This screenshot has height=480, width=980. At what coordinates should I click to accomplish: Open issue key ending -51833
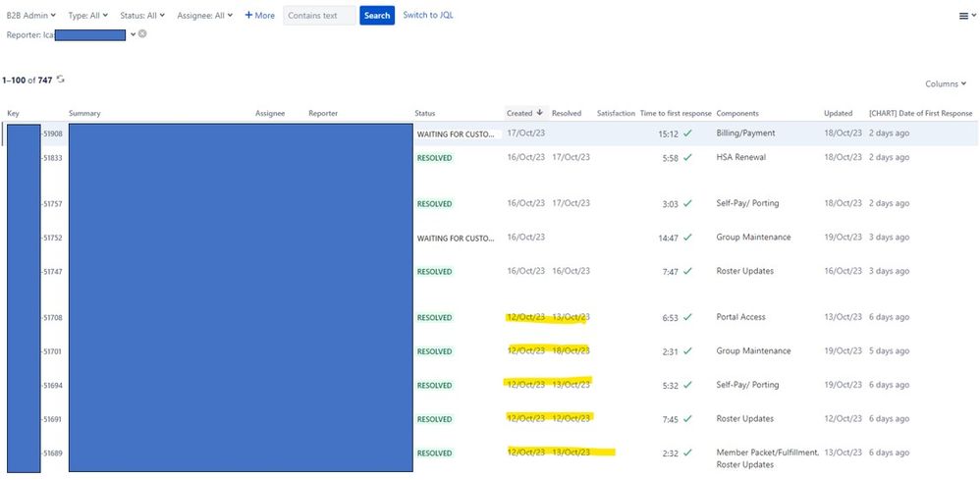pos(52,158)
